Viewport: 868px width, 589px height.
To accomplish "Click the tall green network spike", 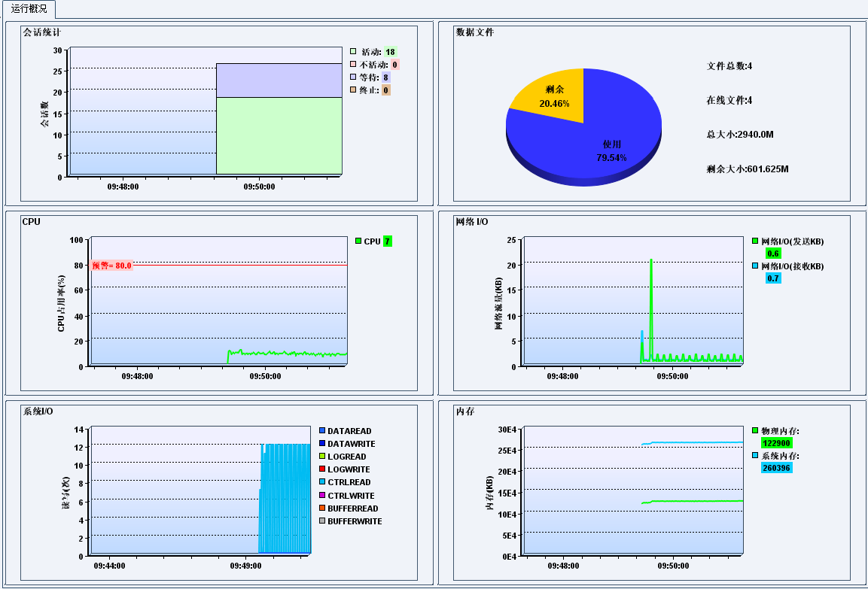I will pyautogui.click(x=650, y=301).
